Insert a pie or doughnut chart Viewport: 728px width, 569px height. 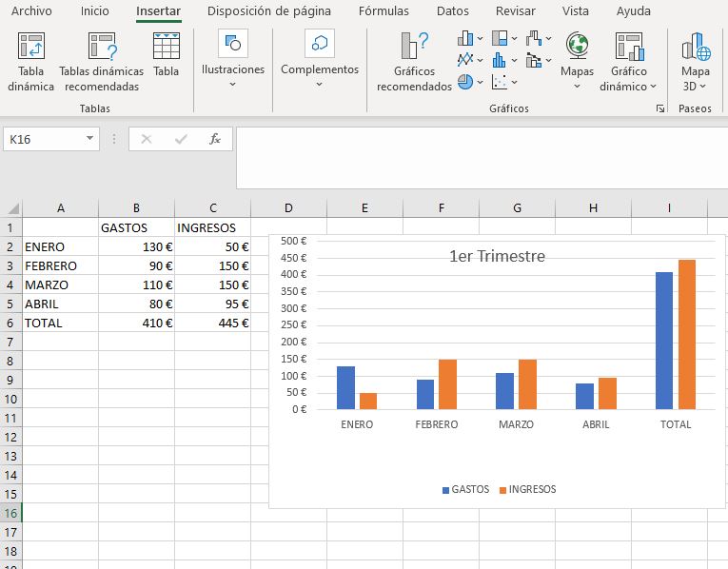click(466, 82)
